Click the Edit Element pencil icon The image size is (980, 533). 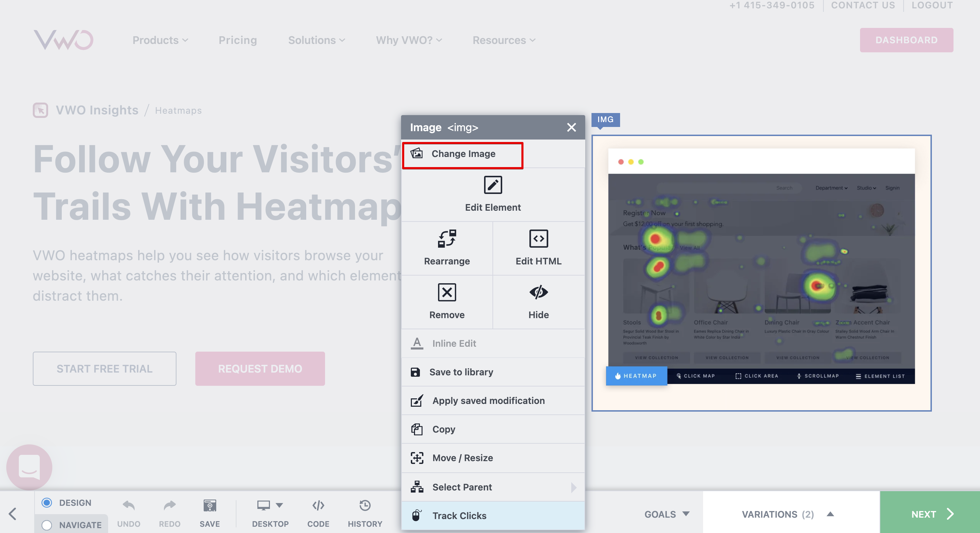click(x=493, y=185)
